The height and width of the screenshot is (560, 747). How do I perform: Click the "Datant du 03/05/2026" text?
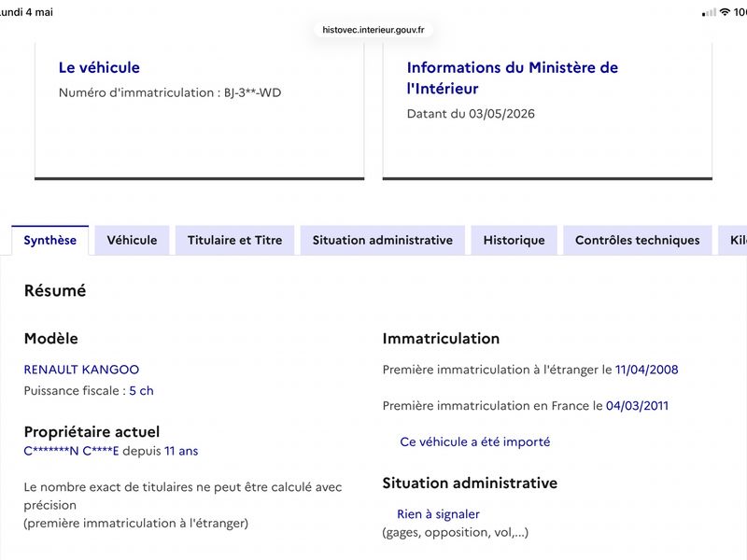click(x=471, y=114)
